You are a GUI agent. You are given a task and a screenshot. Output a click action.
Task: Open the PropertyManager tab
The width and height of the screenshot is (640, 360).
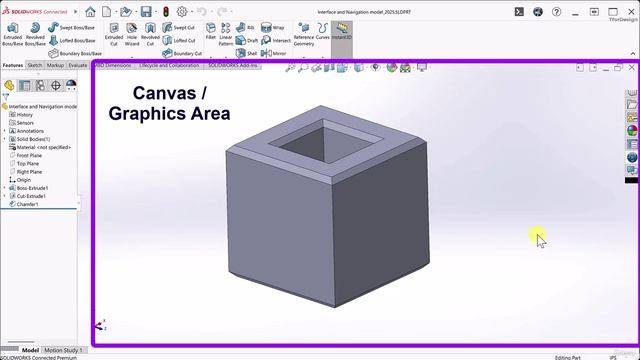[24, 85]
